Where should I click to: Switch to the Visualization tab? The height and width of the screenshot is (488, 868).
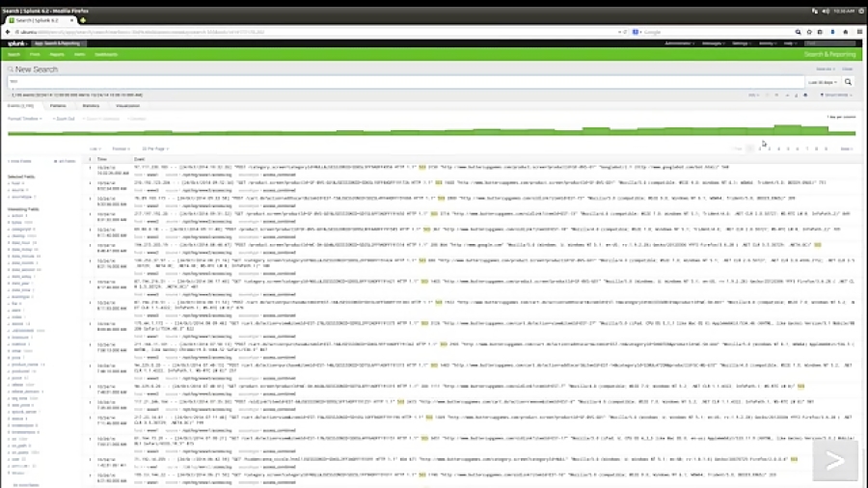click(x=128, y=106)
